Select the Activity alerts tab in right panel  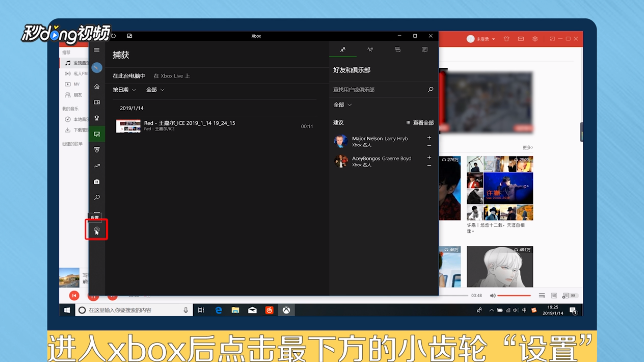point(425,50)
